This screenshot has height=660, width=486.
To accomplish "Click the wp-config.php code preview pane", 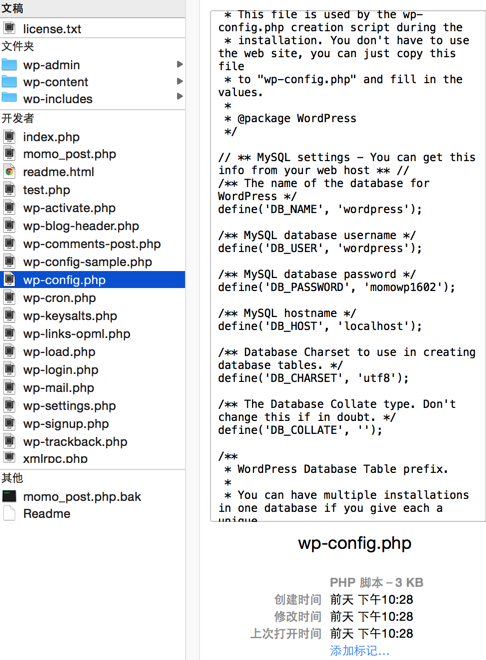I will point(348,266).
